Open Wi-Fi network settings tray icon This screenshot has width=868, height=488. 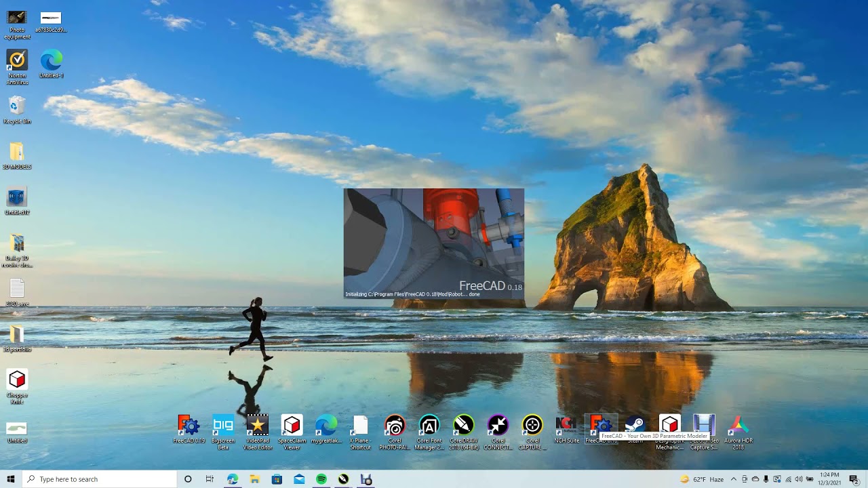pyautogui.click(x=787, y=479)
